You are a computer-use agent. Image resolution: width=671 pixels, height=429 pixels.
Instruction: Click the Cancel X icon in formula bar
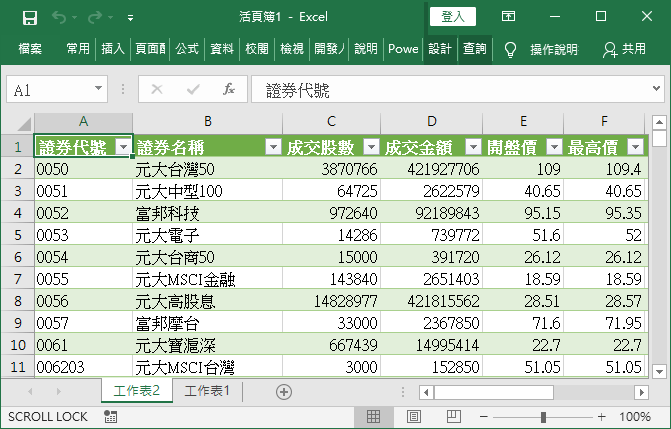click(x=157, y=89)
